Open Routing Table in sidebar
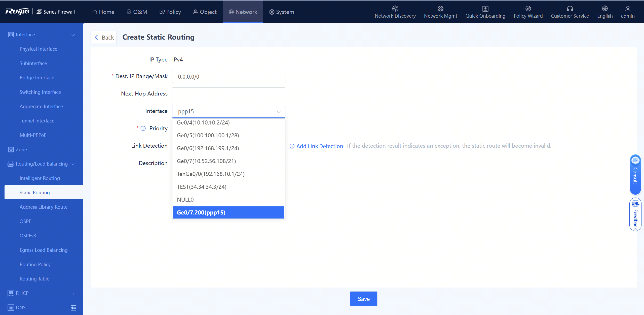Image resolution: width=644 pixels, height=315 pixels. [x=34, y=279]
